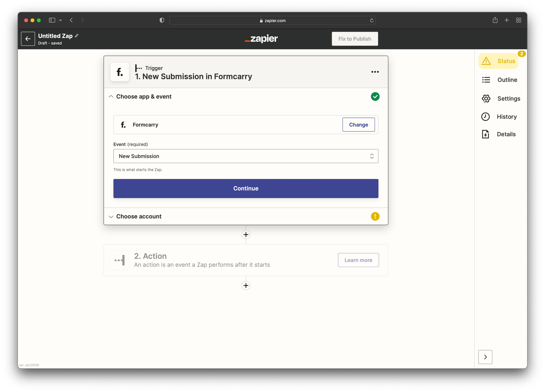The image size is (545, 392).
Task: Click the zapier.com address bar
Action: pyautogui.click(x=272, y=20)
